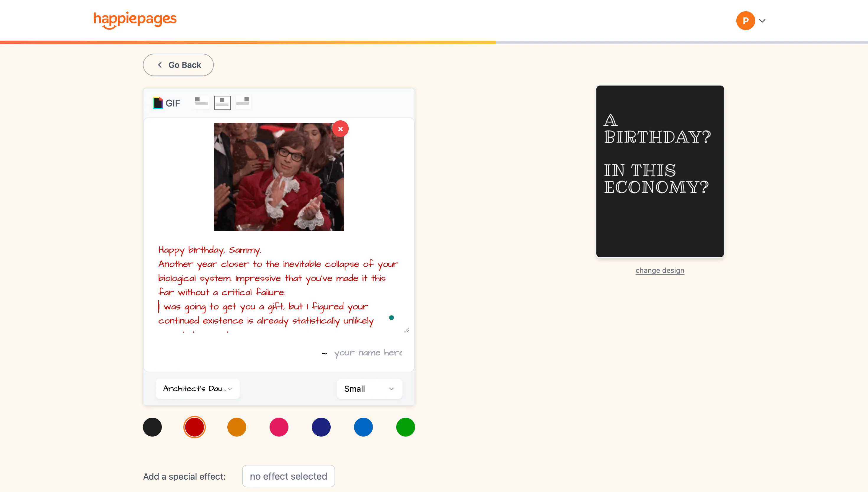
Task: Open the 'no effect selected' special effect picker
Action: coord(288,476)
